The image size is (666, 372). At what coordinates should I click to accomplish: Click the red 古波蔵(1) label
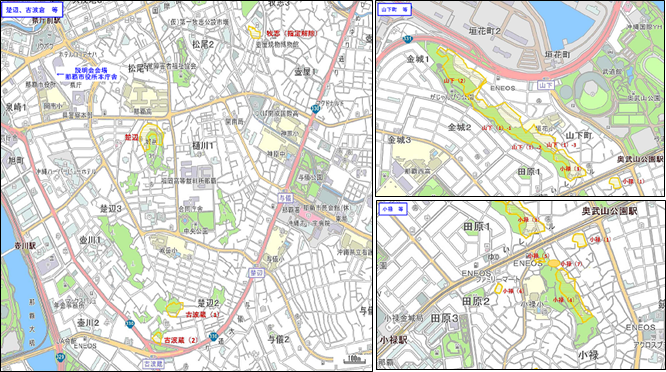point(203,315)
